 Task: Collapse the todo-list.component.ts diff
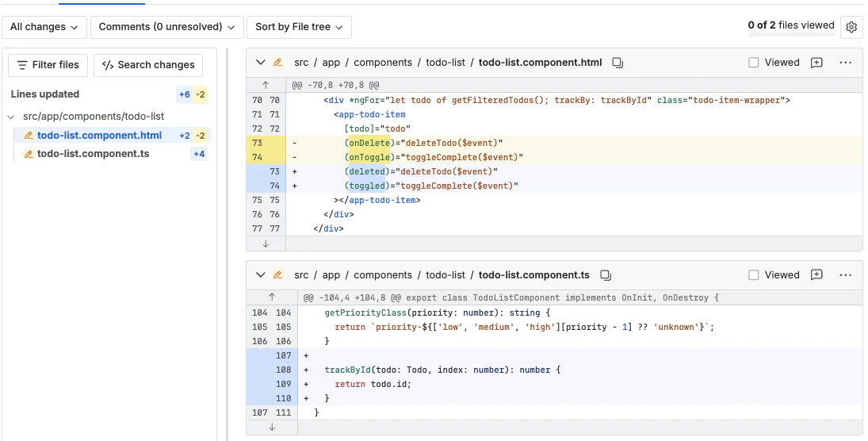pyautogui.click(x=260, y=274)
